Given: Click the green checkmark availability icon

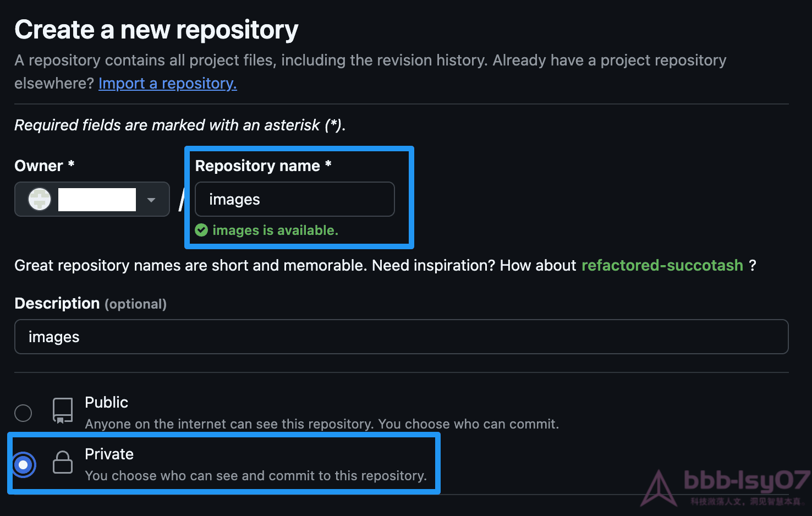Looking at the screenshot, I should coord(201,230).
